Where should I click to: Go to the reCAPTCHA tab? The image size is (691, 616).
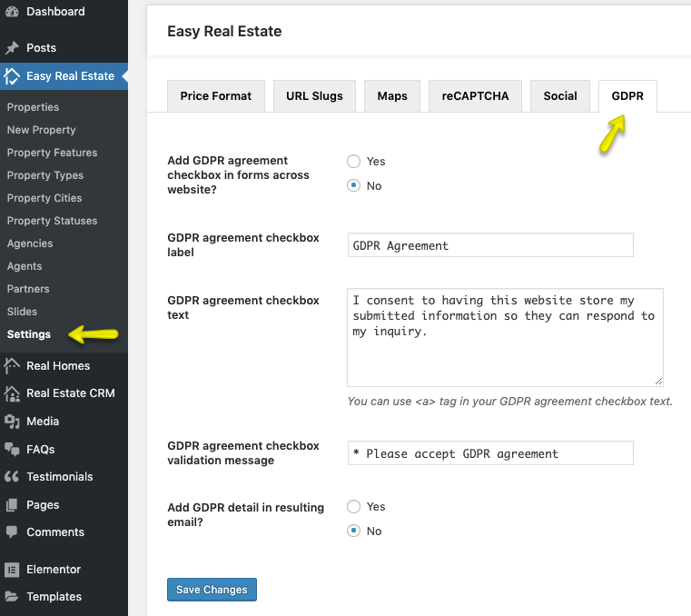coord(475,96)
